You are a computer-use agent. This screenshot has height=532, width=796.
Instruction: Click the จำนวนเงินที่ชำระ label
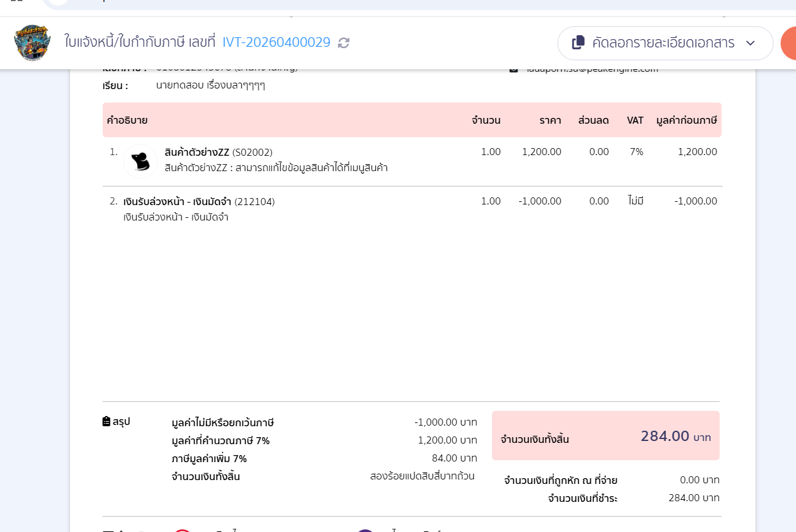tap(583, 498)
